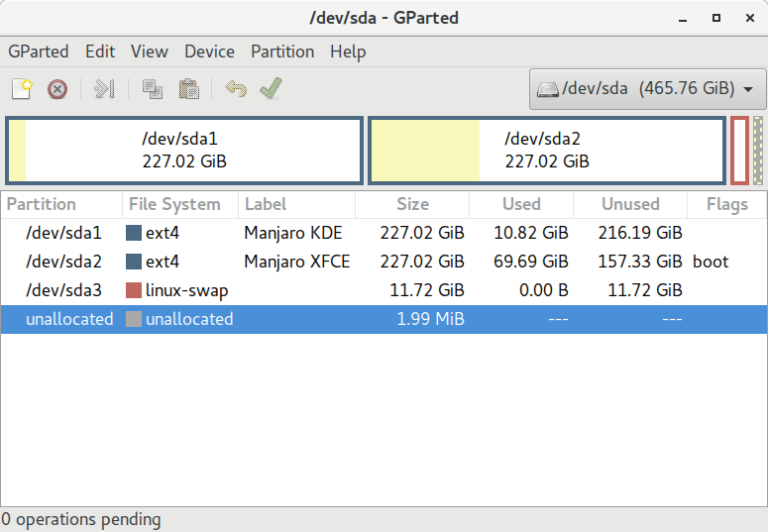Viewport: 768px width, 532px height.
Task: Select the /dev/sda2 block in disk map
Action: pyautogui.click(x=547, y=151)
